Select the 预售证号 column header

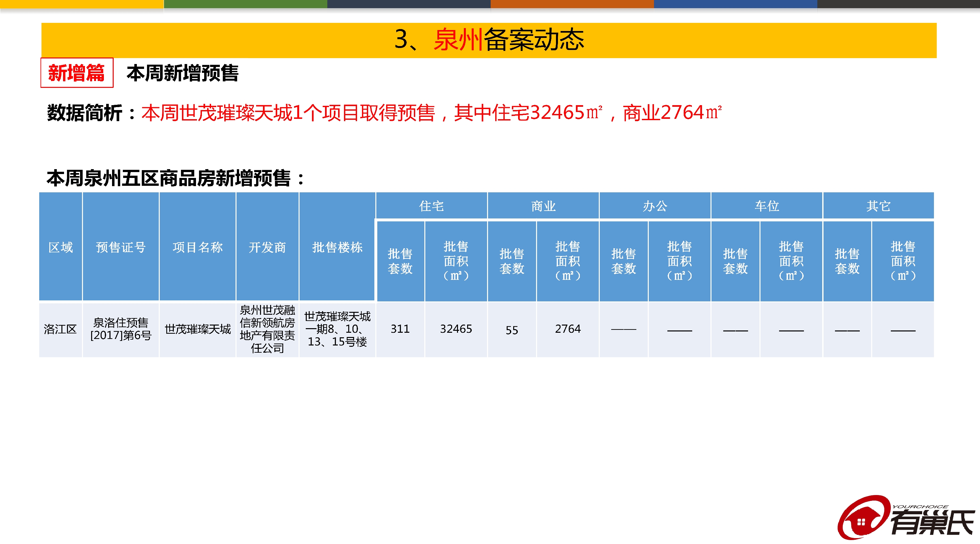pos(121,247)
